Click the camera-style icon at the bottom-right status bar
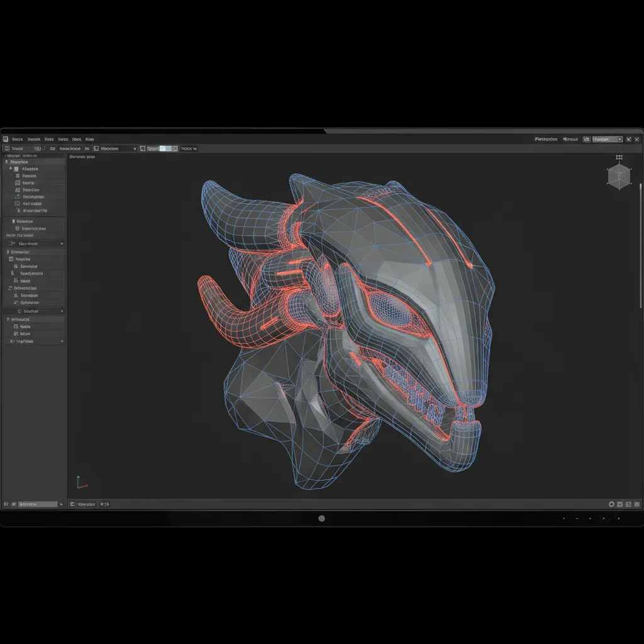Viewport: 644px width, 644px height. [611, 504]
